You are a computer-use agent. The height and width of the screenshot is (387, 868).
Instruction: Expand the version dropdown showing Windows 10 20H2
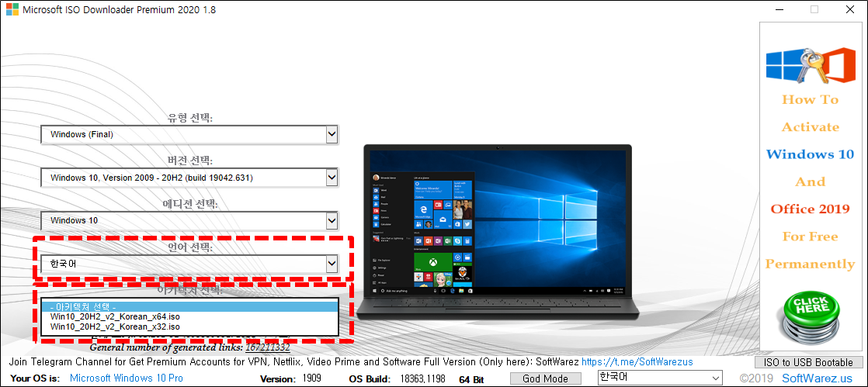(189, 178)
